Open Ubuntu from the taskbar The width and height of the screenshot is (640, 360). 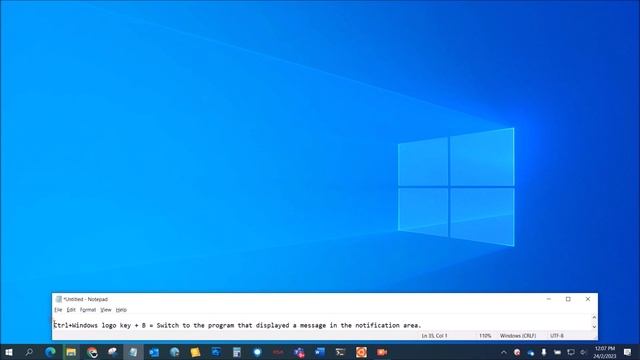coord(361,352)
